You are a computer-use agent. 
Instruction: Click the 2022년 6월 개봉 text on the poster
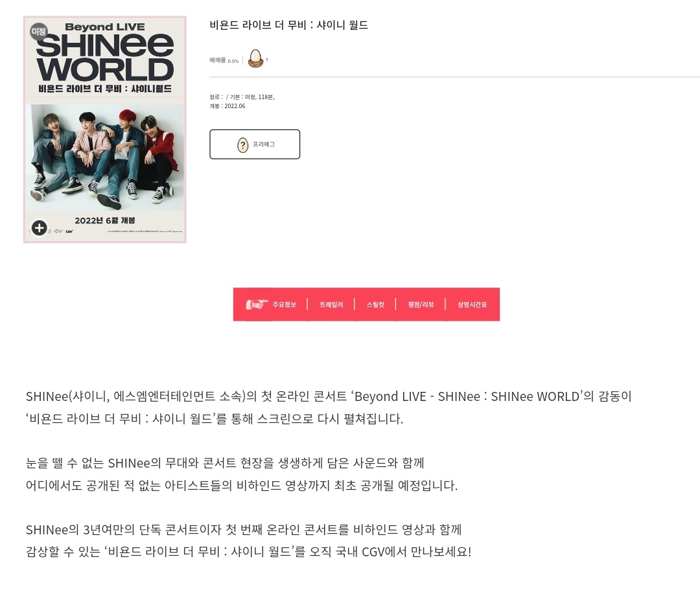tap(105, 220)
